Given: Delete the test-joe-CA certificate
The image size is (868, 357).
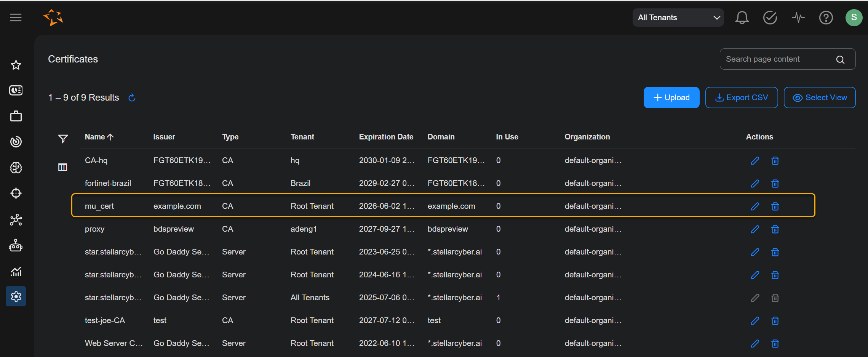Looking at the screenshot, I should (x=775, y=320).
